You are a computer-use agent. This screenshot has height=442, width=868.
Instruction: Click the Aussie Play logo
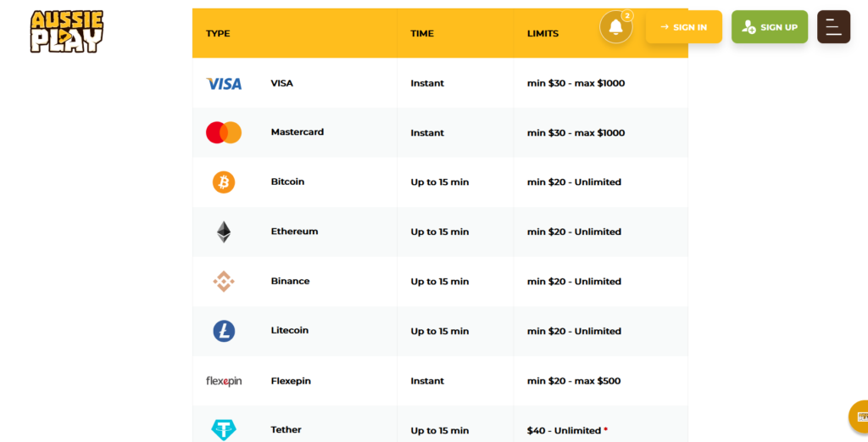coord(67,31)
